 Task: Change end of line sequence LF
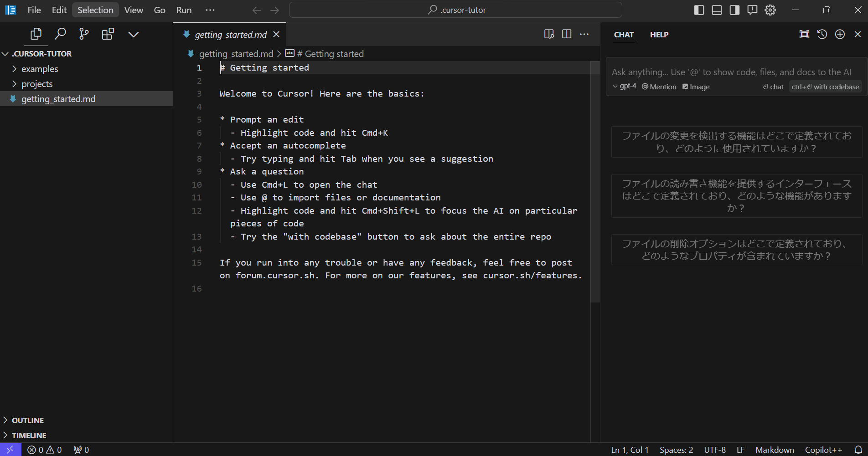[x=740, y=450]
